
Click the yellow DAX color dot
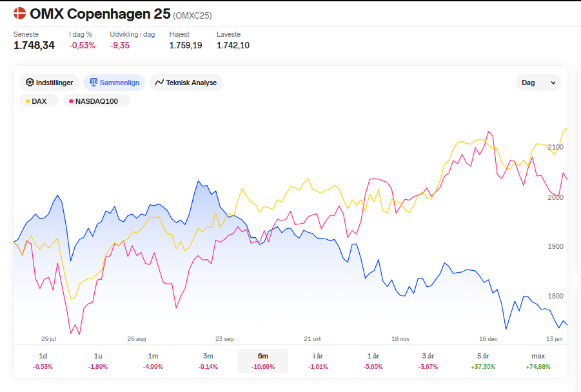pos(28,101)
